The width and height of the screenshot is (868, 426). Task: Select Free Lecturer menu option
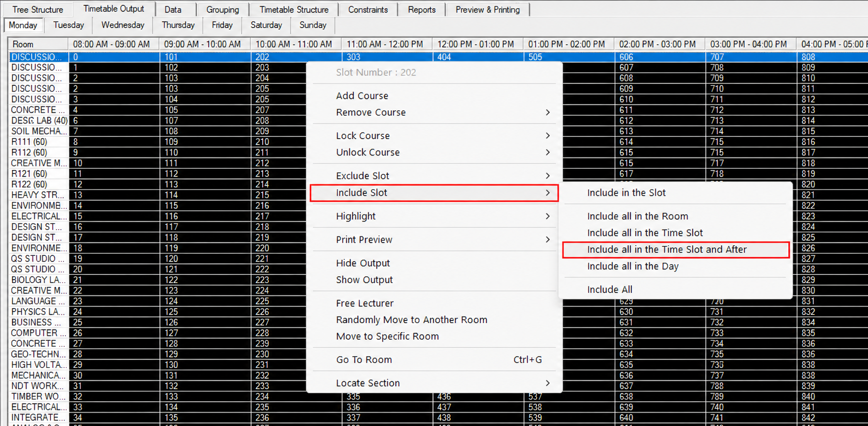(434, 303)
